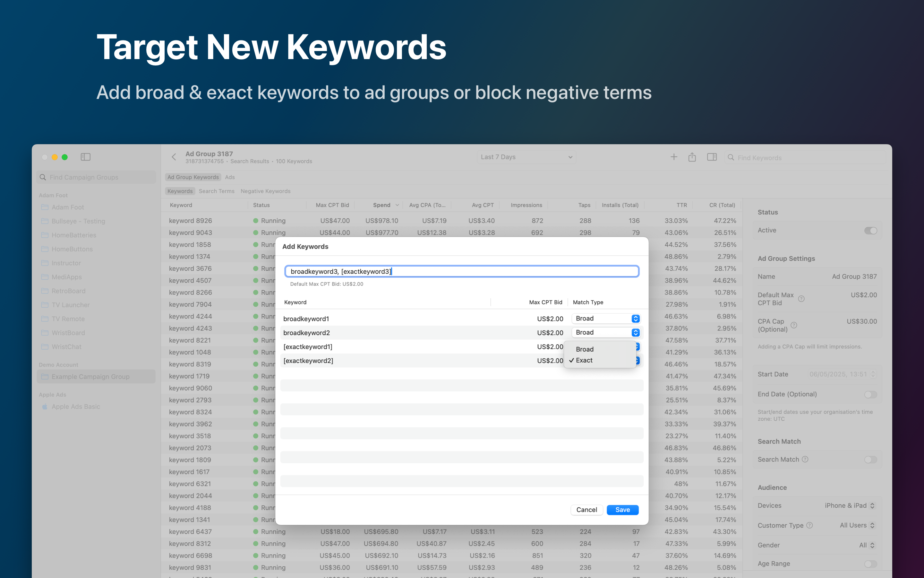Click help icon next to CPA Cap
Viewport: 924px width, 578px height.
click(794, 325)
